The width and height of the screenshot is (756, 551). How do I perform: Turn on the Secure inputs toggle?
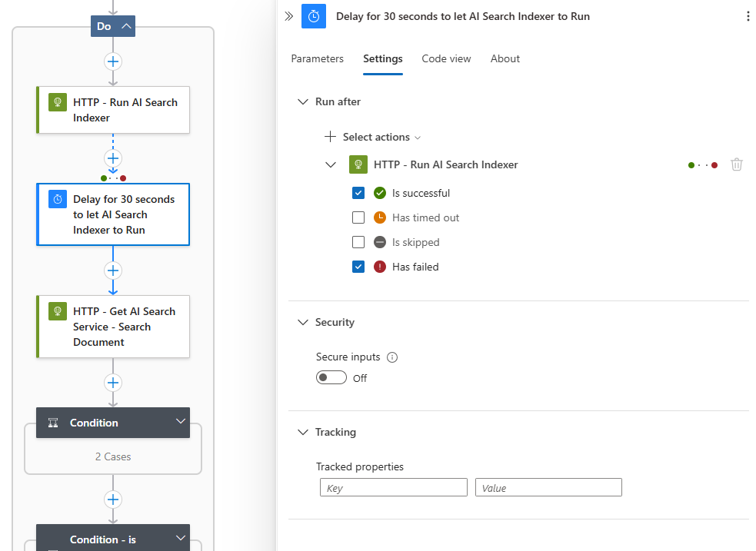[x=331, y=377]
